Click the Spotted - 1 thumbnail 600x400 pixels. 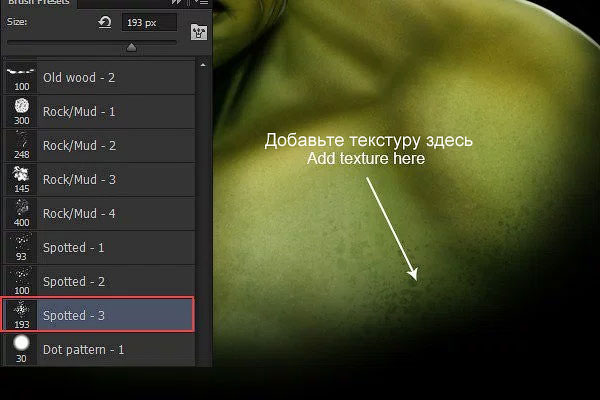point(21,248)
